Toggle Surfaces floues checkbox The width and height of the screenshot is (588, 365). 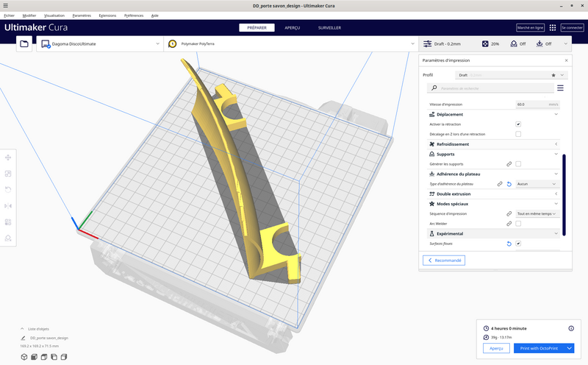click(518, 244)
